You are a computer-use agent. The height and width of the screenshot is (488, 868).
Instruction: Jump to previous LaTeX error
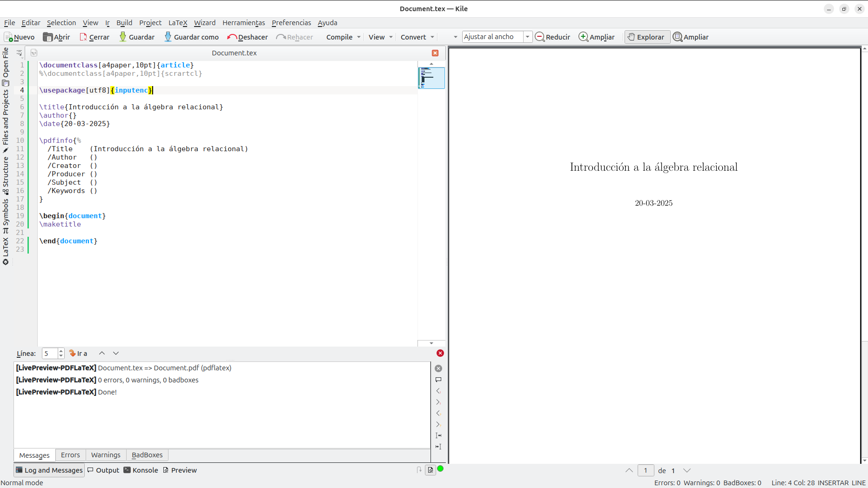438,391
